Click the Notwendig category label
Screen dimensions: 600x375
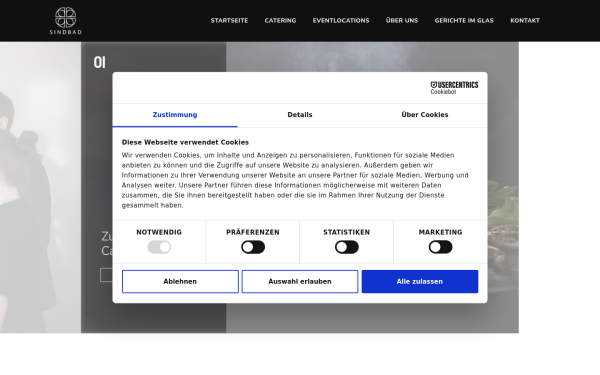(x=159, y=232)
